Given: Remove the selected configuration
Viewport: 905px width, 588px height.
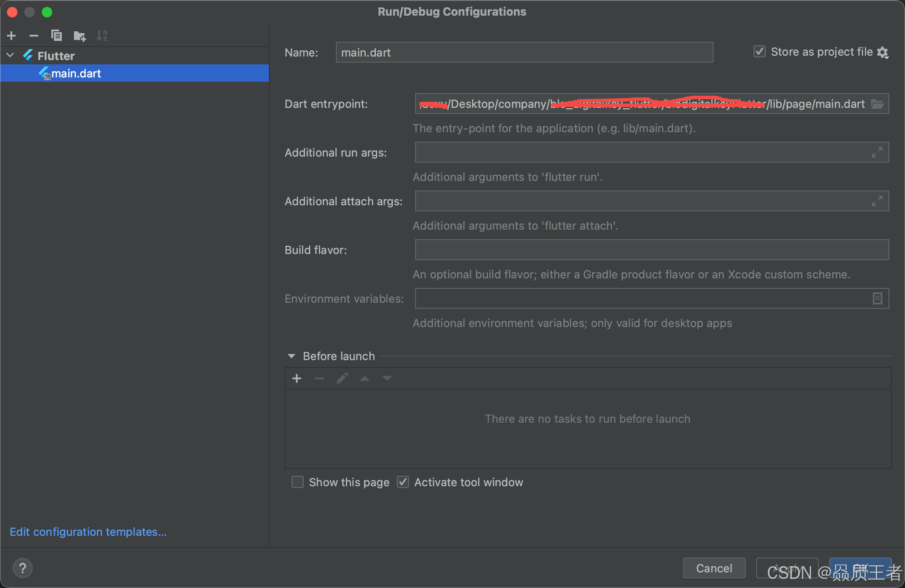Looking at the screenshot, I should (34, 36).
